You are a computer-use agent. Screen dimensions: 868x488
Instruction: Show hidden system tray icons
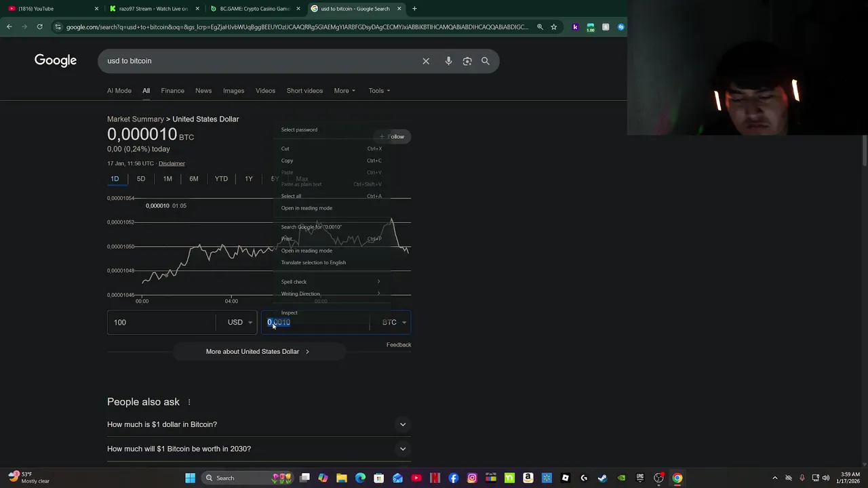[775, 478]
